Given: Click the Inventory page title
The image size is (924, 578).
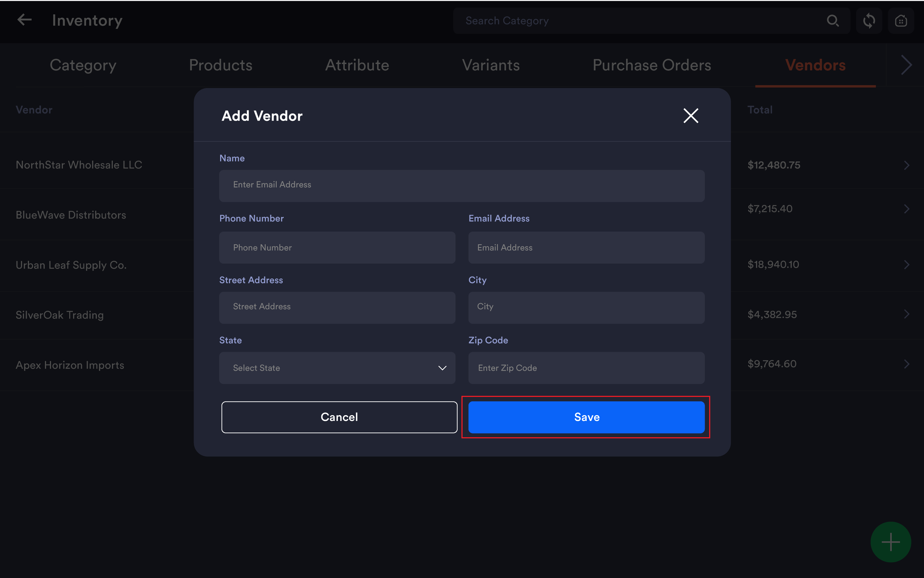Looking at the screenshot, I should pos(87,20).
